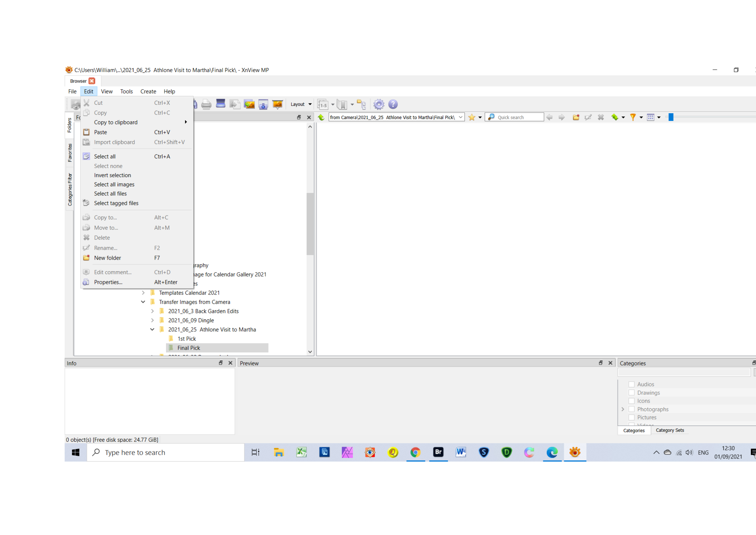756x535 pixels.
Task: Click the Quick search input field
Action: pos(518,117)
